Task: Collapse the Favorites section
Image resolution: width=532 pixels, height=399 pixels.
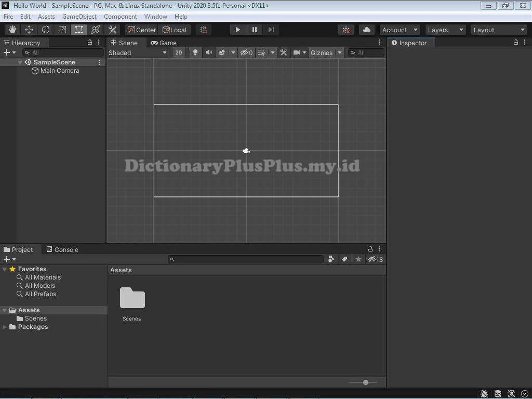Action: pyautogui.click(x=4, y=269)
